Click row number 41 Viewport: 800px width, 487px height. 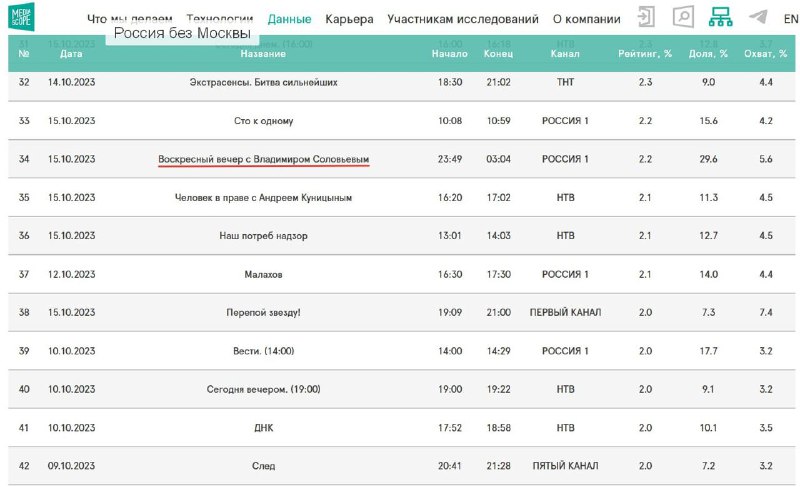(24, 428)
